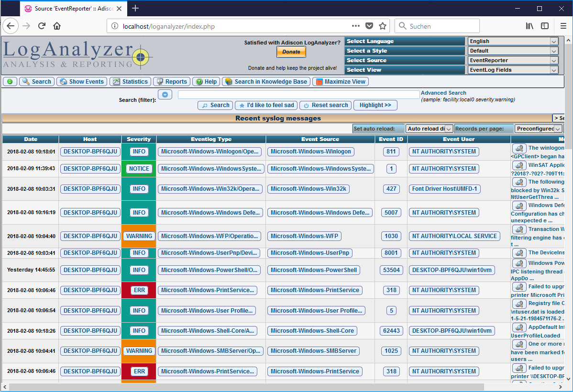Click Maximize View
The width and height of the screenshot is (573, 392).
341,81
